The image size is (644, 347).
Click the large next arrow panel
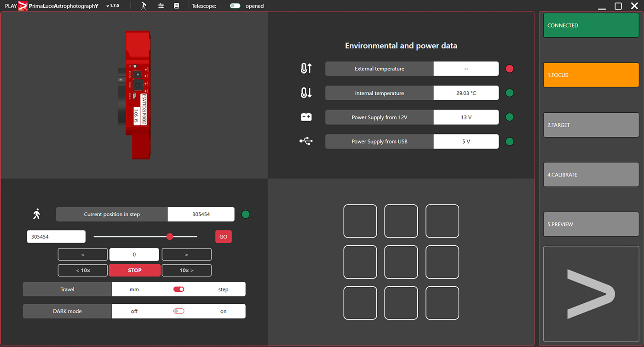tap(591, 294)
